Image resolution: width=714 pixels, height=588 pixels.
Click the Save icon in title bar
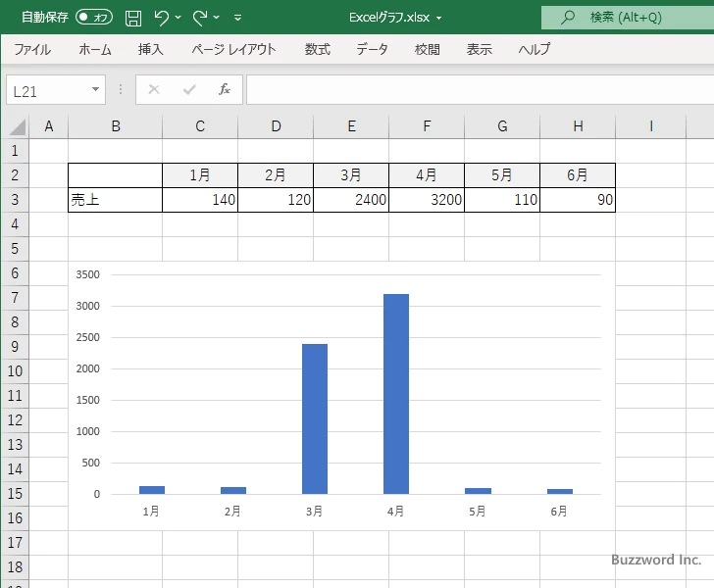tap(133, 18)
